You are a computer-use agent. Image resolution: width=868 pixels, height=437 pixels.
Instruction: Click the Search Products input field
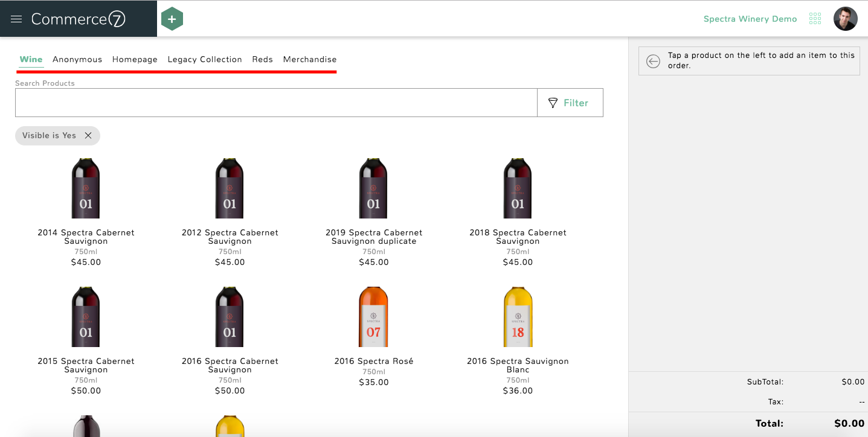(276, 103)
